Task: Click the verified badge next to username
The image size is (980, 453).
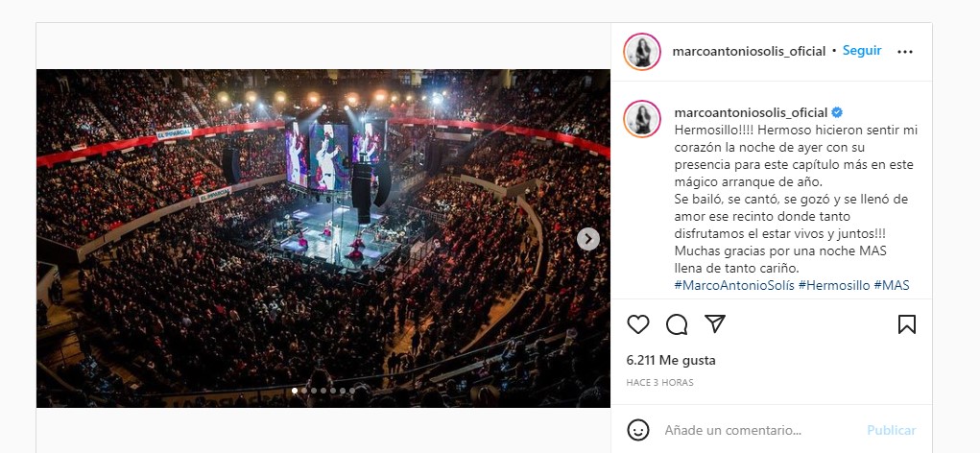Action: pyautogui.click(x=837, y=112)
